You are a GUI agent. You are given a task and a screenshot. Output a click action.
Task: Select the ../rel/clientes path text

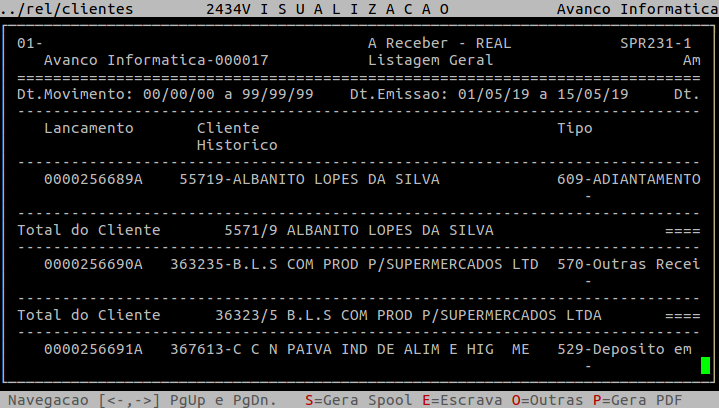coord(67,9)
